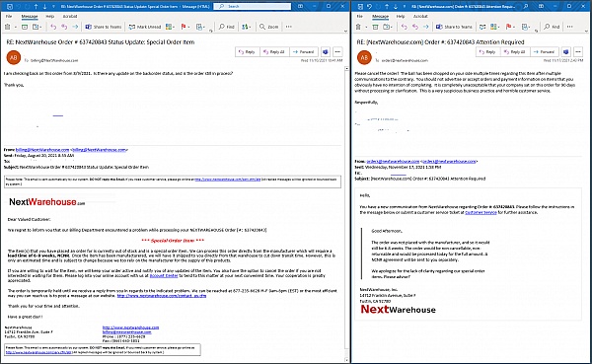Select Message tab in left window
Viewport: 592px width, 364px height.
point(30,16)
